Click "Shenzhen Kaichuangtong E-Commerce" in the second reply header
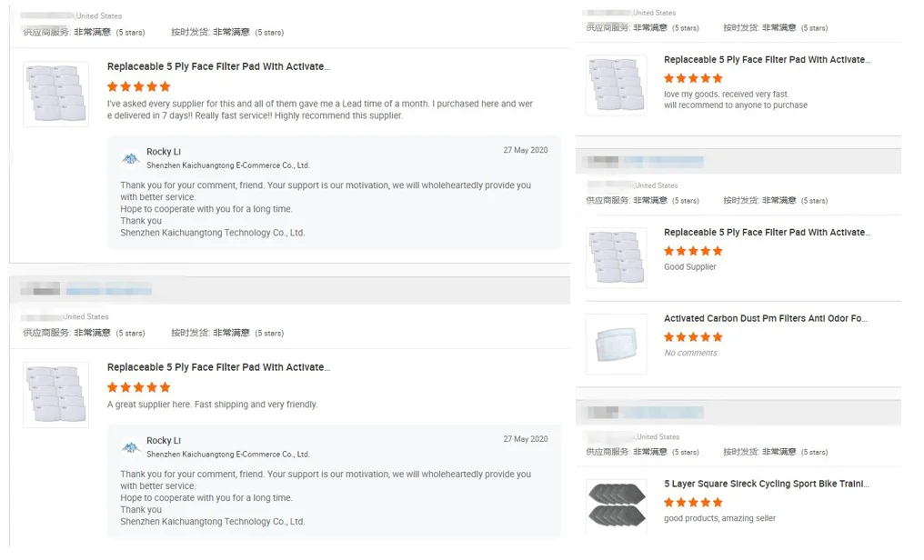The width and height of the screenshot is (924, 560). pyautogui.click(x=227, y=455)
